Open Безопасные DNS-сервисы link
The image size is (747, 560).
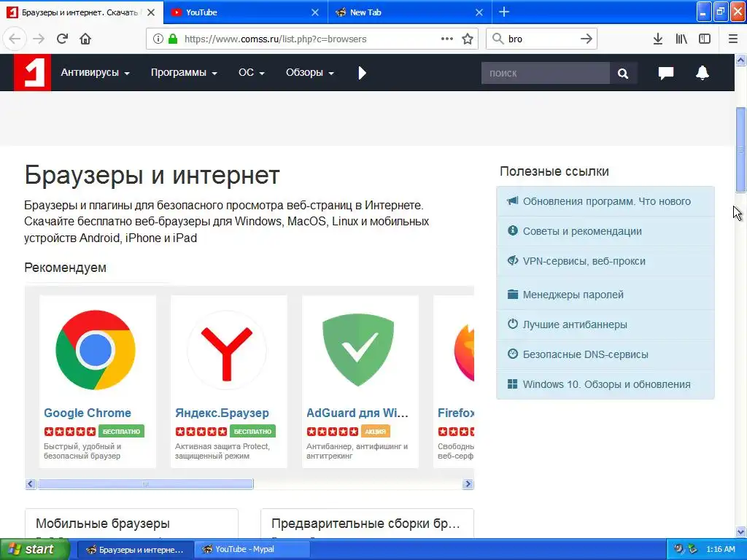point(605,355)
